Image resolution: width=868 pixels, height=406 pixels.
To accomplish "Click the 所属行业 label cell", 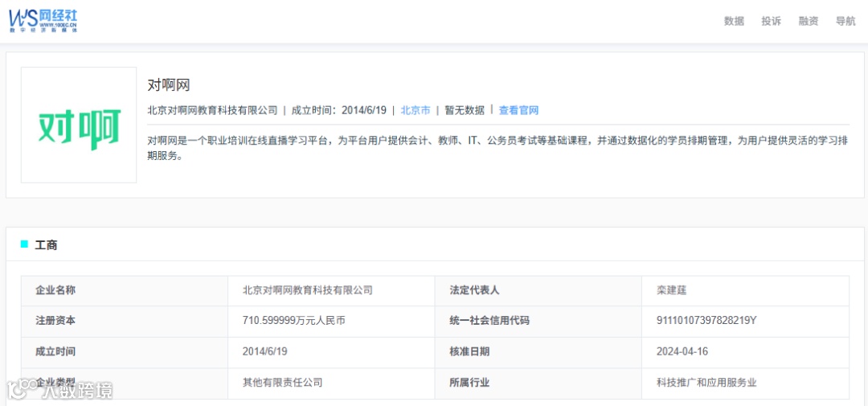I will coord(538,383).
